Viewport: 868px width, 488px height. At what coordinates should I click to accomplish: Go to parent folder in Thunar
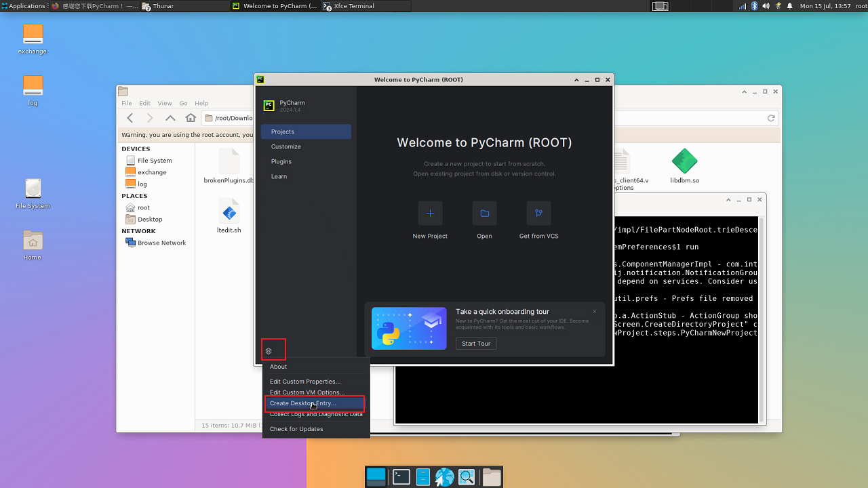click(170, 118)
